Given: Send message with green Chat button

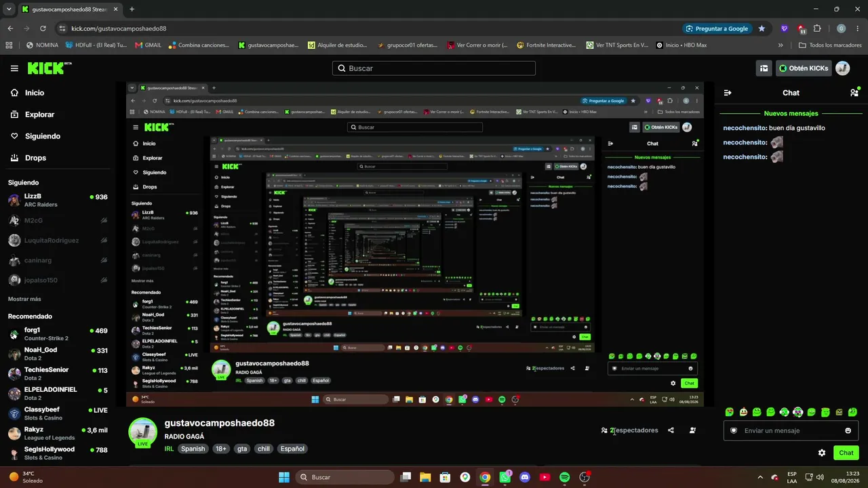Looking at the screenshot, I should (x=846, y=453).
